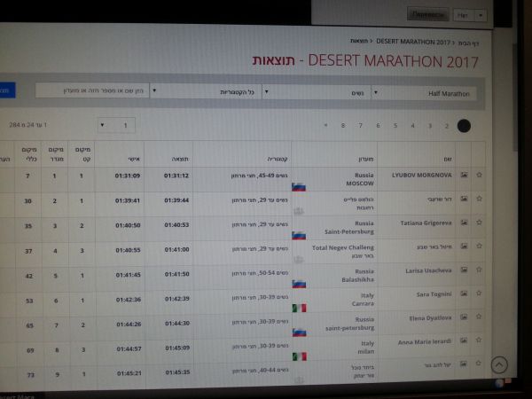Open photo icon in Total Negev Challeng row
The width and height of the screenshot is (532, 399).
coord(464,246)
